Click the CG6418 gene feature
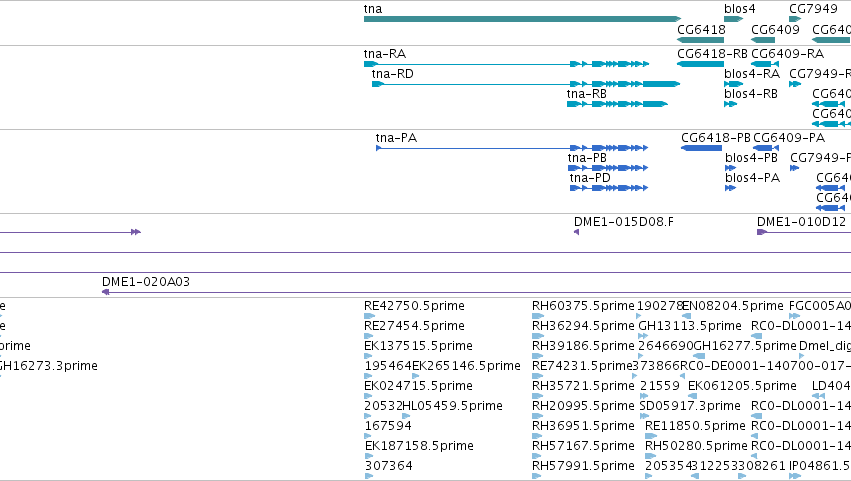The image size is (851, 481). pyautogui.click(x=700, y=40)
